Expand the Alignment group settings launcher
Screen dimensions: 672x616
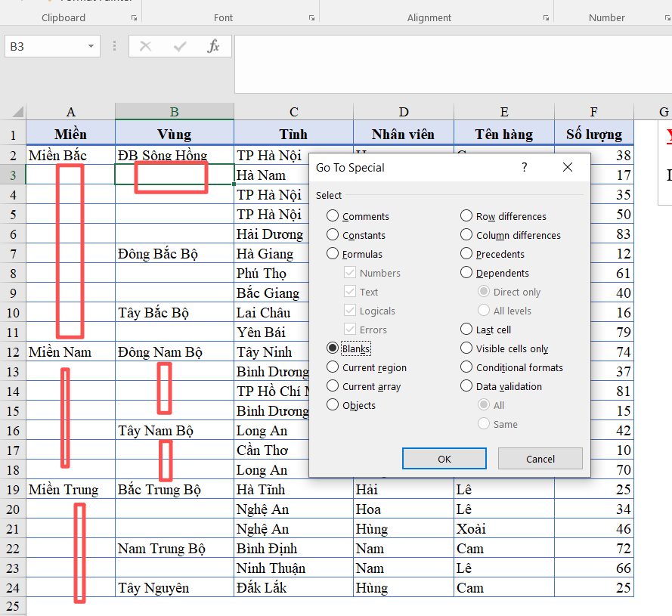[546, 17]
